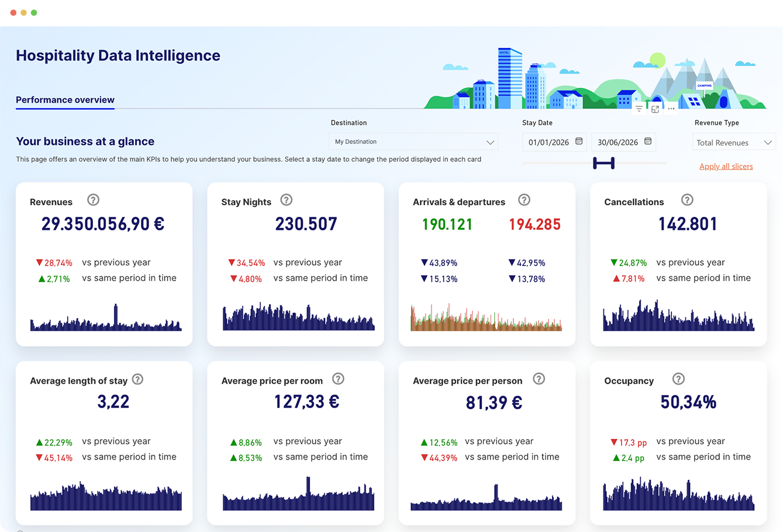The image size is (783, 532).
Task: Select the Revenues bar chart sparkline
Action: coord(106,320)
